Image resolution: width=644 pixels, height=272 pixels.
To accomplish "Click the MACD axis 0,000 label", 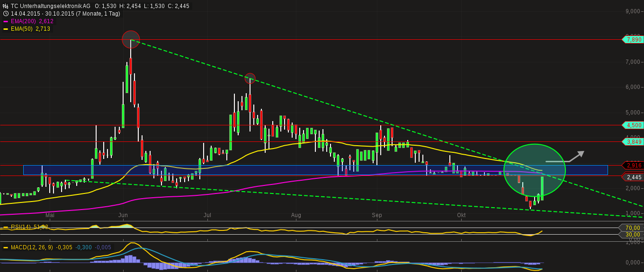I will (x=634, y=263).
